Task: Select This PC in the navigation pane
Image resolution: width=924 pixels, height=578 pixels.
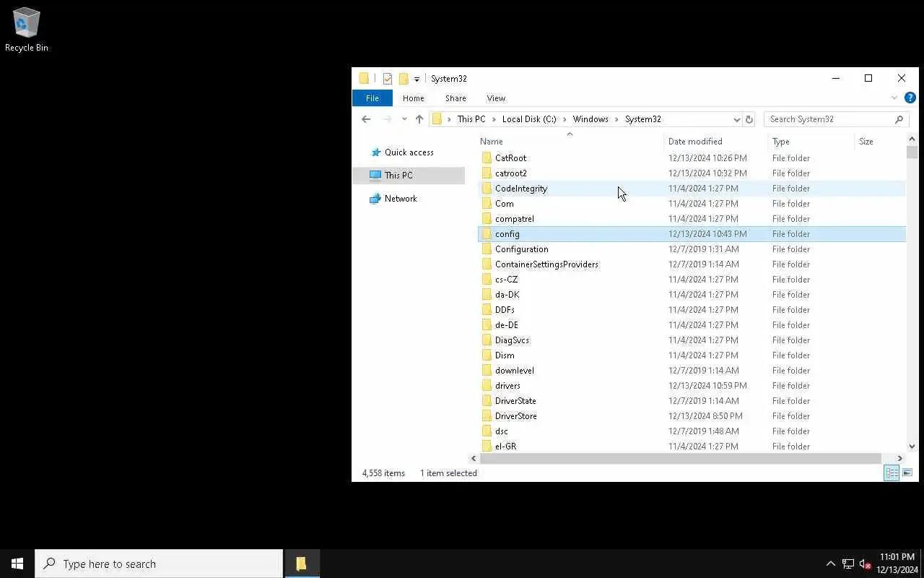Action: (409, 176)
